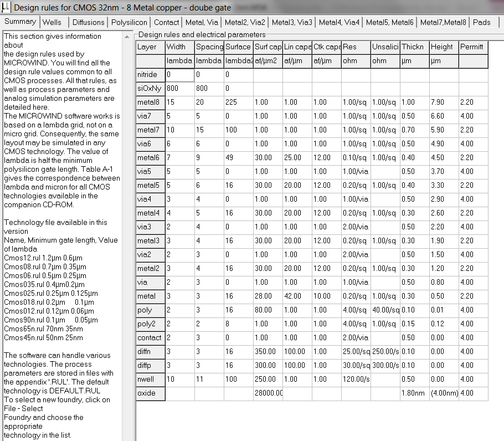Select metal6 Lin capa value 25.00
This screenshot has width=504, height=441.
(297, 157)
